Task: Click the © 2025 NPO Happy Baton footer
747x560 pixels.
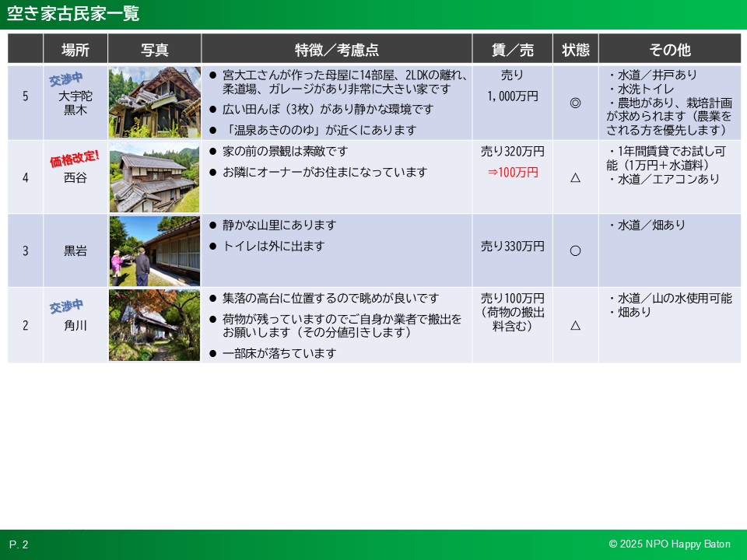Action: pos(669,544)
